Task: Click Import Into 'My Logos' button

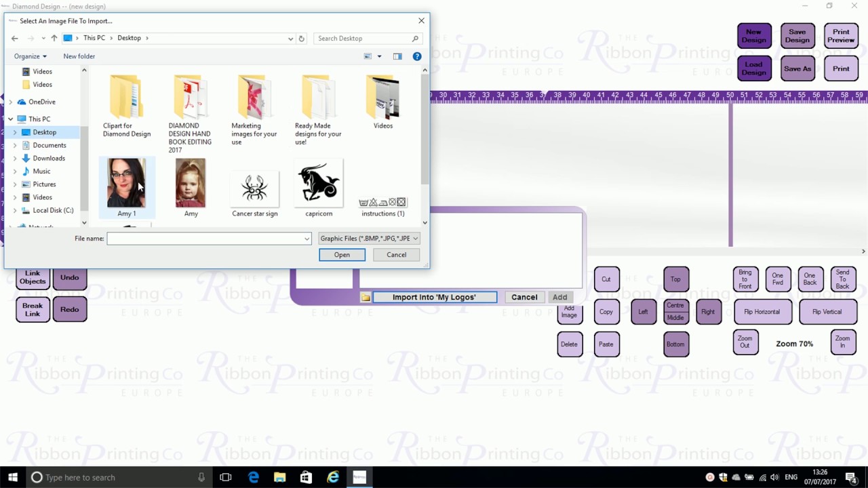Action: point(435,298)
